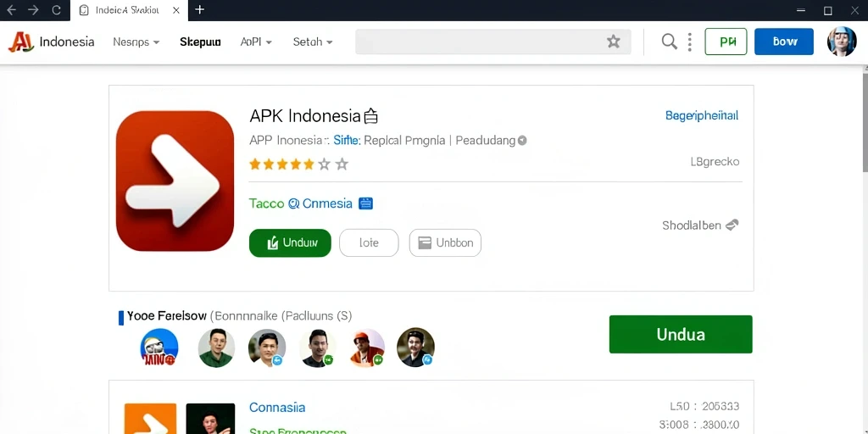The height and width of the screenshot is (434, 868).
Task: Click the blue Bow button
Action: [784, 42]
